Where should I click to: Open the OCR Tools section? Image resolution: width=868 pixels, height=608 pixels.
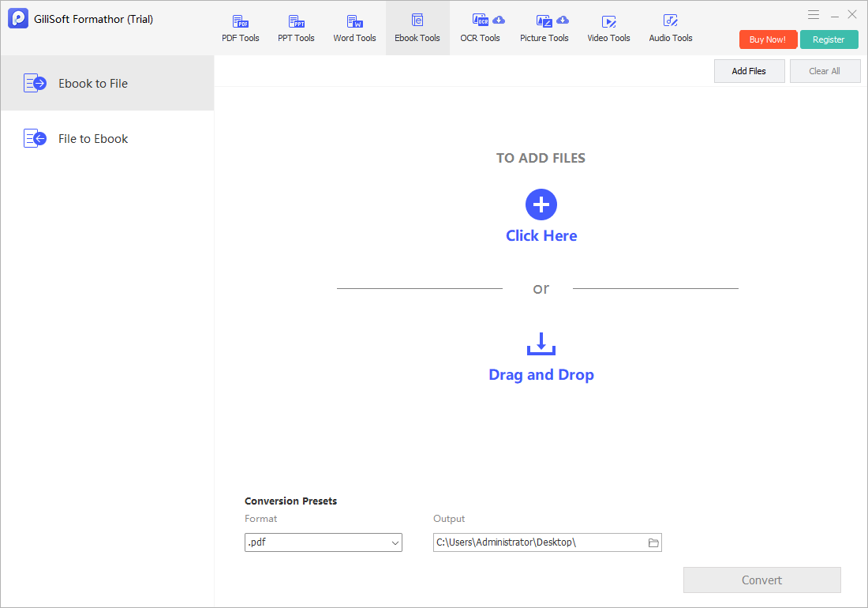[x=480, y=28]
